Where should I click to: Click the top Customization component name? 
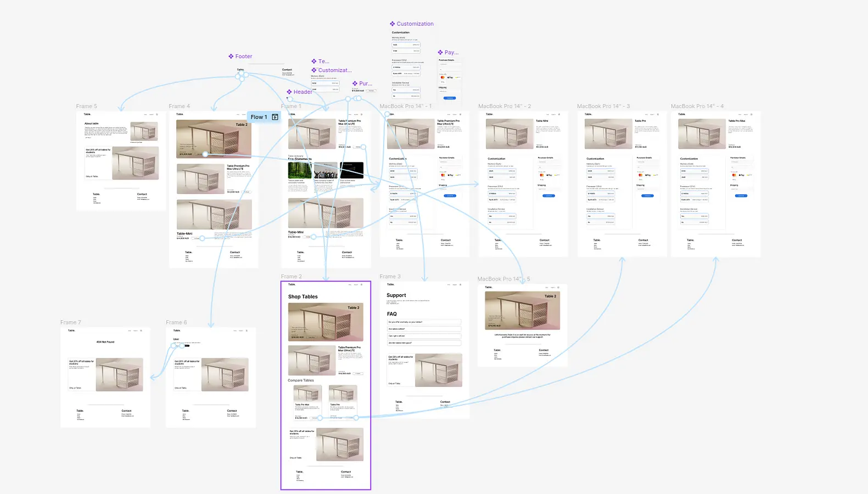click(x=415, y=24)
